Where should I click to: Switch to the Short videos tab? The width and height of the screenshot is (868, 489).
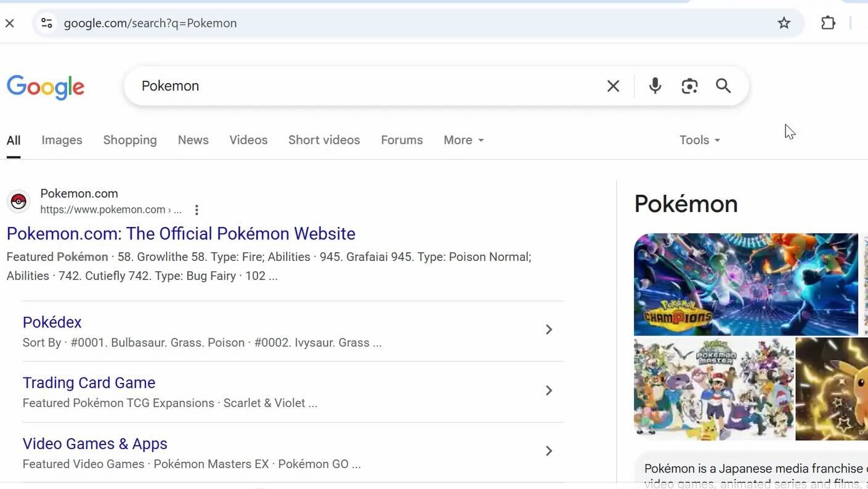[324, 140]
